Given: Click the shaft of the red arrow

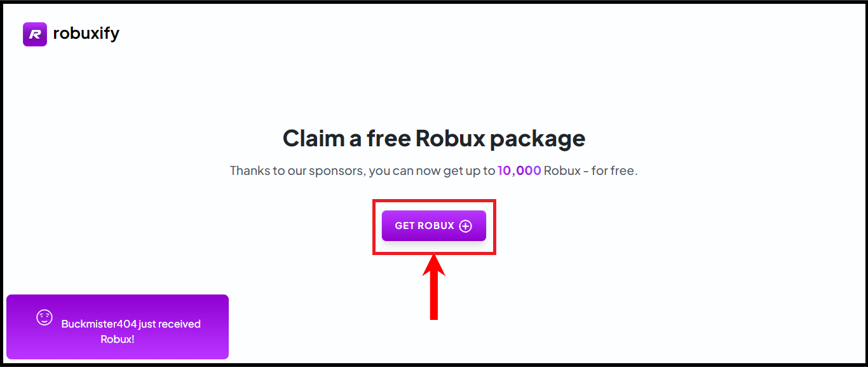Looking at the screenshot, I should pos(434,298).
